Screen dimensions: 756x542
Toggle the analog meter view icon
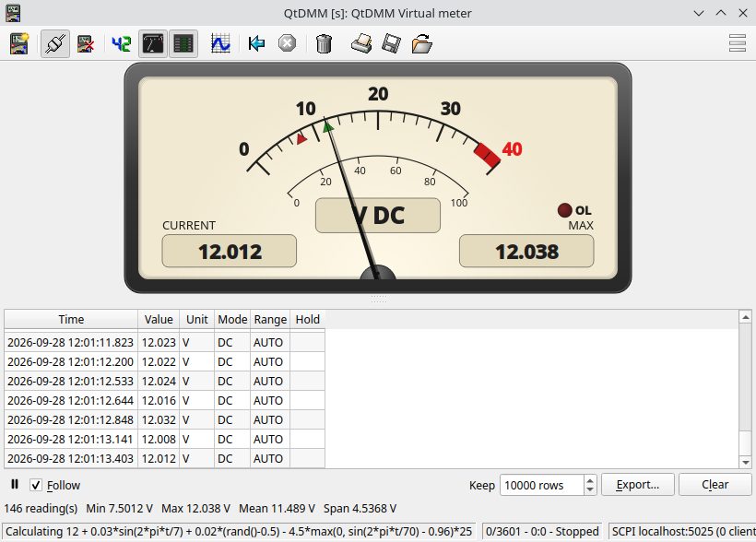point(153,44)
